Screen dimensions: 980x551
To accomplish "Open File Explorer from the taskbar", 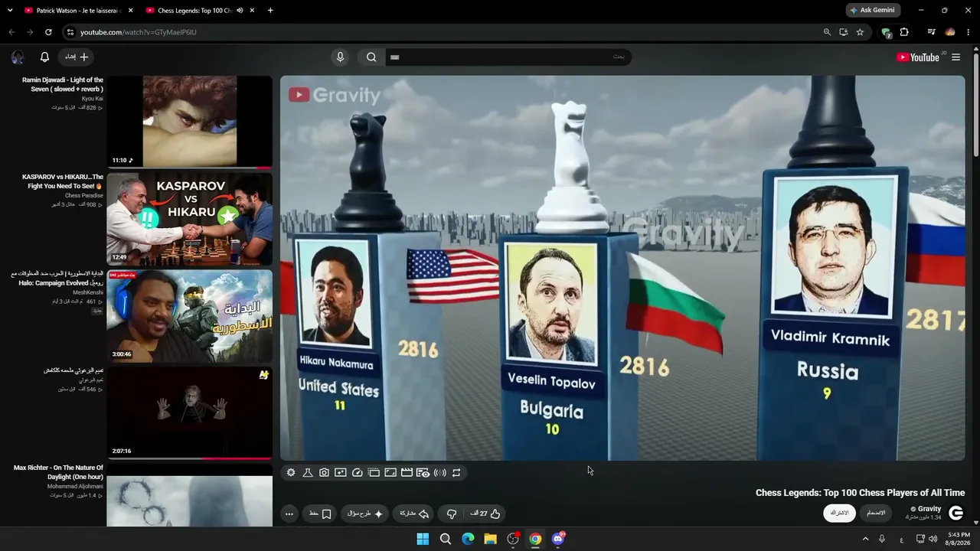I will click(490, 539).
